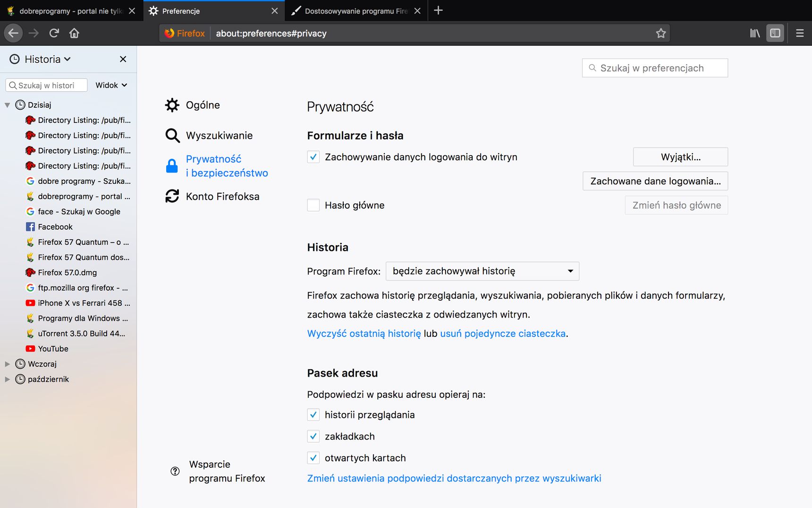This screenshot has width=812, height=508.
Task: Expand the Wczoraj history group
Action: pyautogui.click(x=8, y=364)
